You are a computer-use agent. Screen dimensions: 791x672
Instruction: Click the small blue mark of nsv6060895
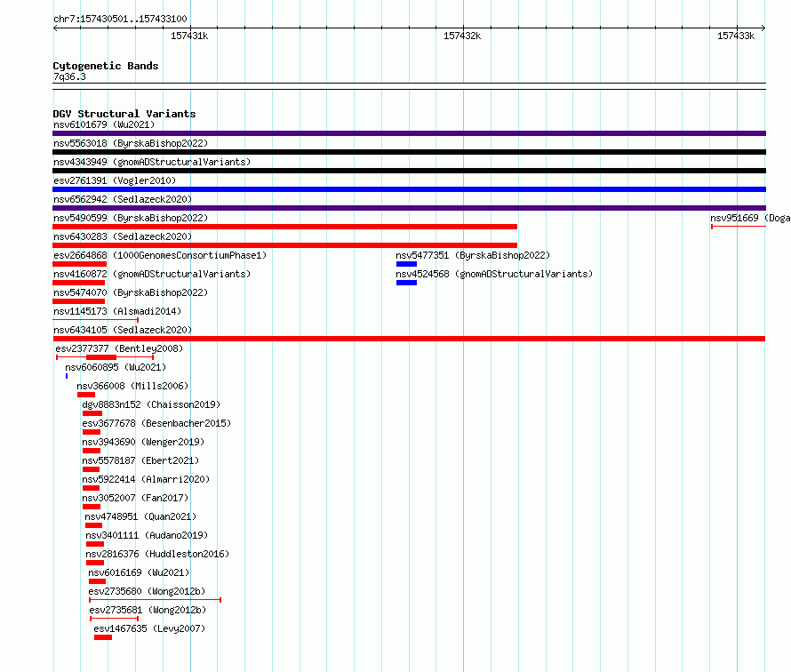click(67, 376)
